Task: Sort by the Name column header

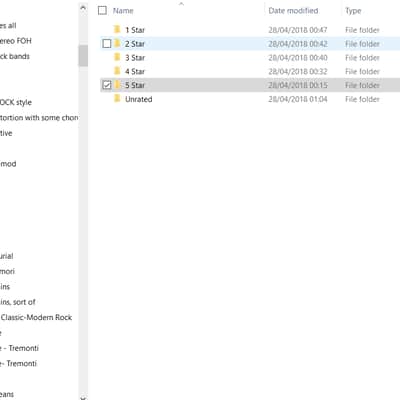Action: 123,11
